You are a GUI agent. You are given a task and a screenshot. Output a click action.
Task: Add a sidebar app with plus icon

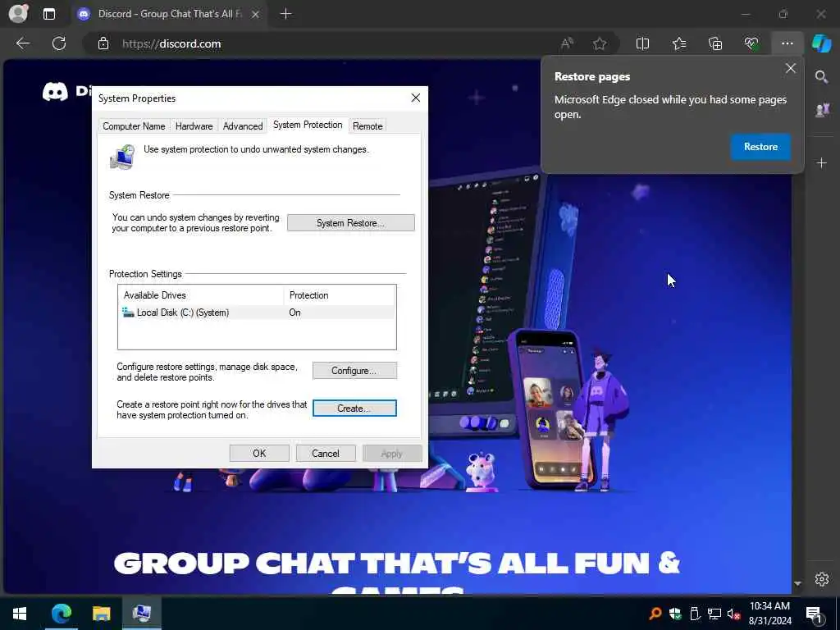click(821, 163)
